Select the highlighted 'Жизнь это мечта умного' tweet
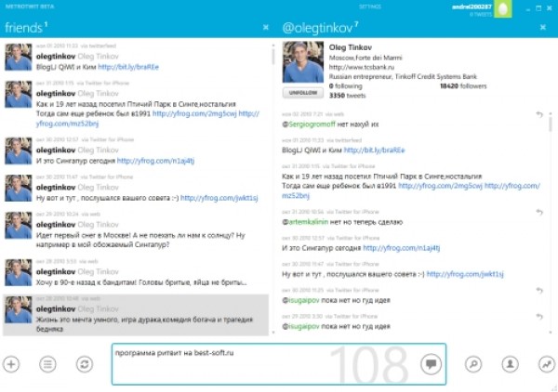558x392 pixels. click(x=136, y=315)
